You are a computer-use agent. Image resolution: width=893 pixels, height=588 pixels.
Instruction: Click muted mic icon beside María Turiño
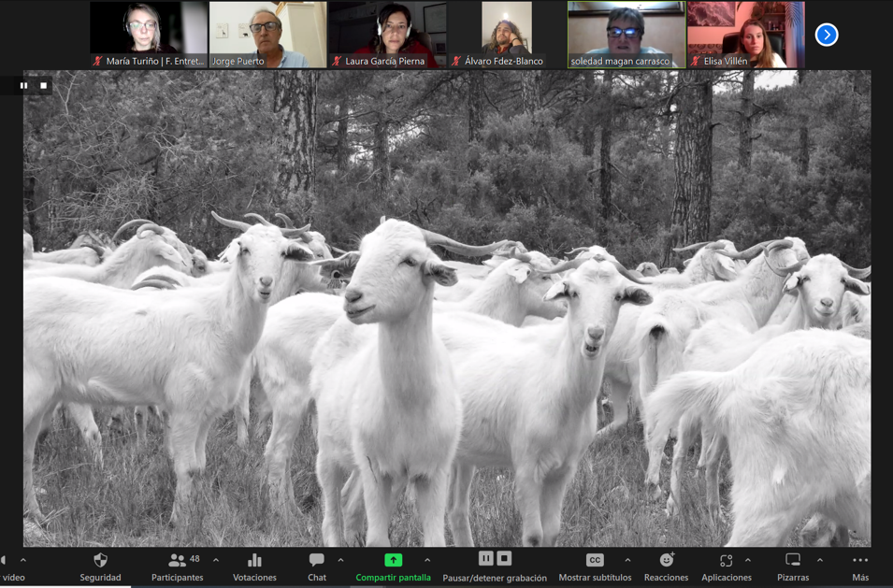(x=98, y=61)
